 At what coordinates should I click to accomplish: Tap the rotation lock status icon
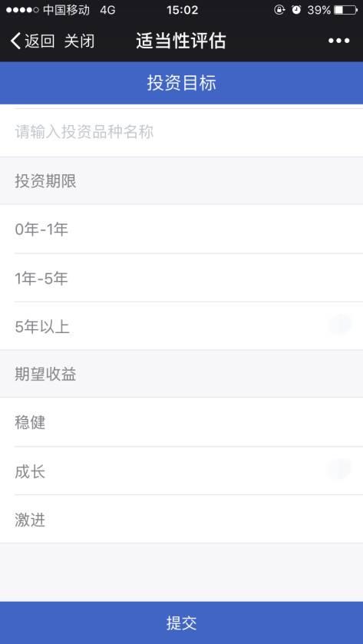pos(279,10)
